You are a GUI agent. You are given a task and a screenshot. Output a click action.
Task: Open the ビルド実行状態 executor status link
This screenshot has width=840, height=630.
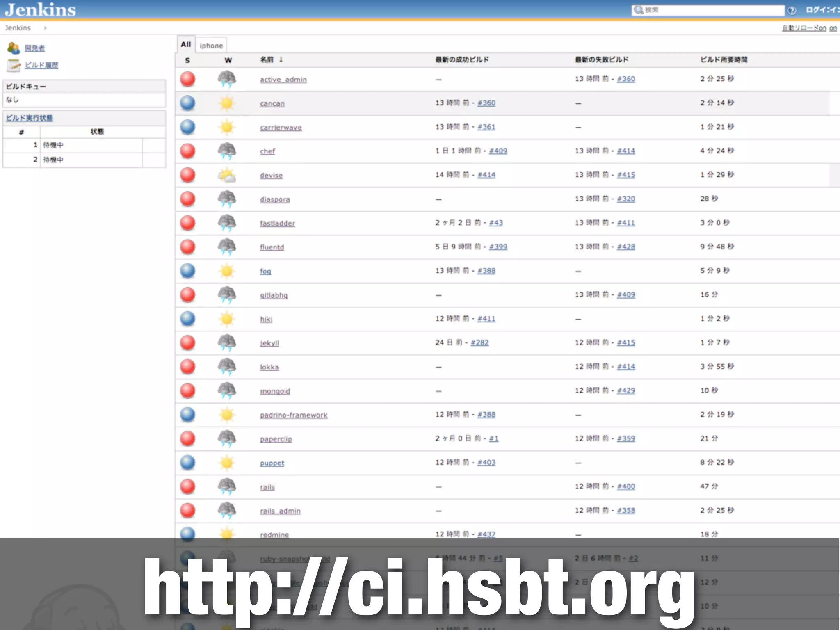click(x=29, y=118)
